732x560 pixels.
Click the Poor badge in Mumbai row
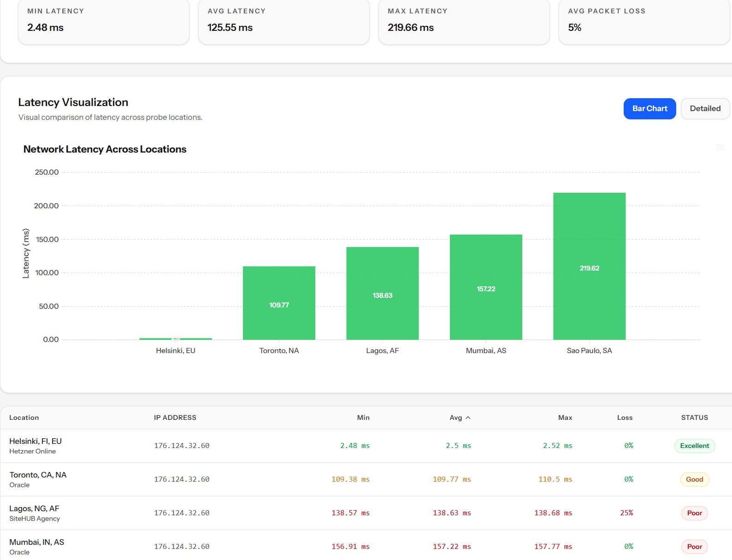(694, 547)
